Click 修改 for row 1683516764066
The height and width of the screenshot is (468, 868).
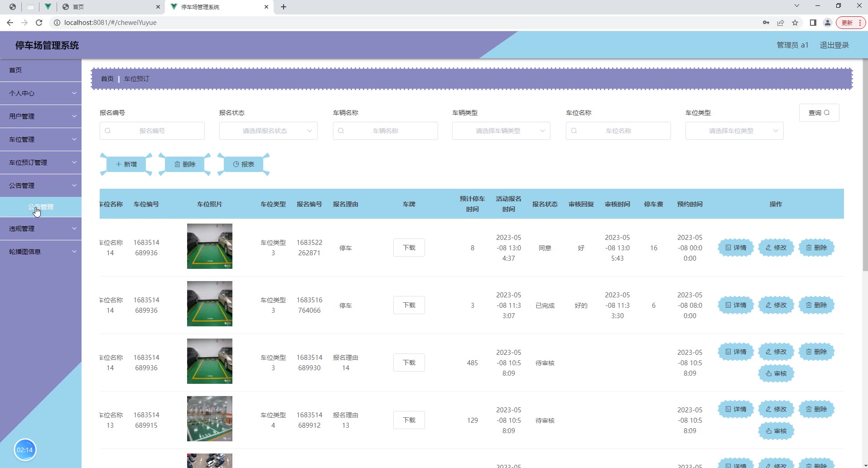click(776, 305)
